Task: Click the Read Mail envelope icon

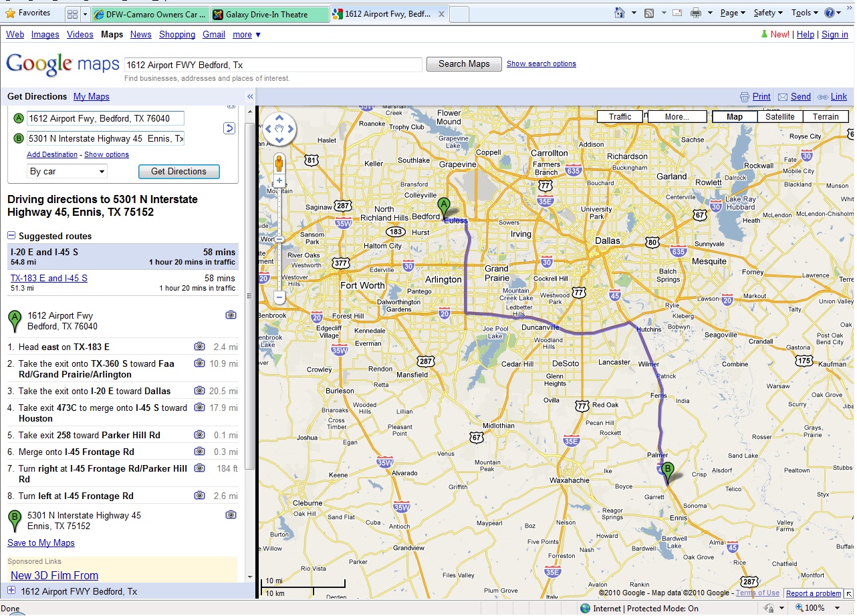Action: (677, 13)
